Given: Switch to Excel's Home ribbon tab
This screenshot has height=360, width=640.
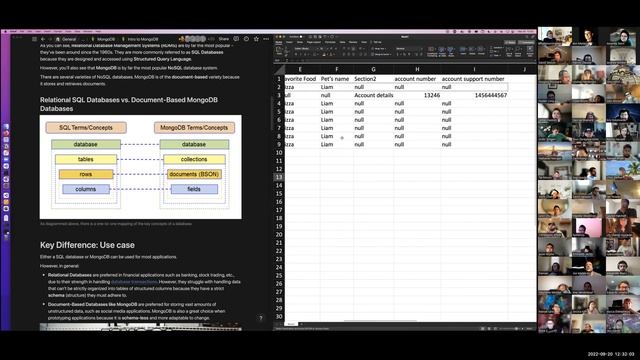Looking at the screenshot, I should [279, 42].
